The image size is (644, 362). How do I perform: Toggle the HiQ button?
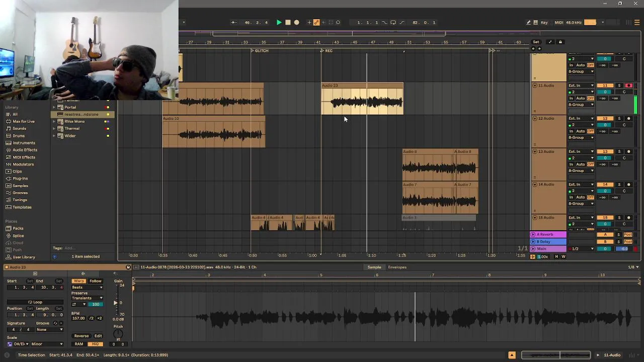coord(95,344)
